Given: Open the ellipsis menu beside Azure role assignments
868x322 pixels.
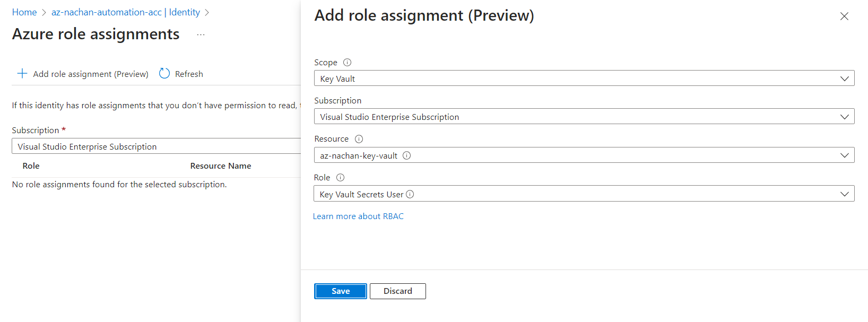Looking at the screenshot, I should tap(201, 35).
